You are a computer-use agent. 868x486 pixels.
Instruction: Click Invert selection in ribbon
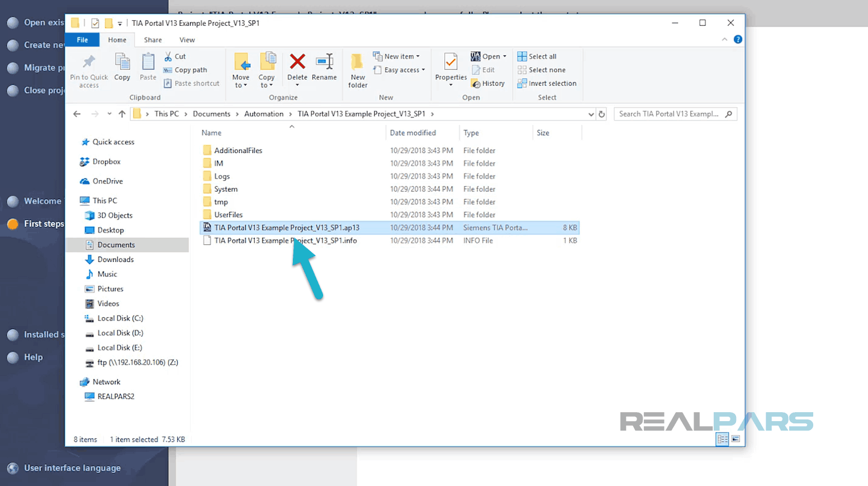pos(547,83)
